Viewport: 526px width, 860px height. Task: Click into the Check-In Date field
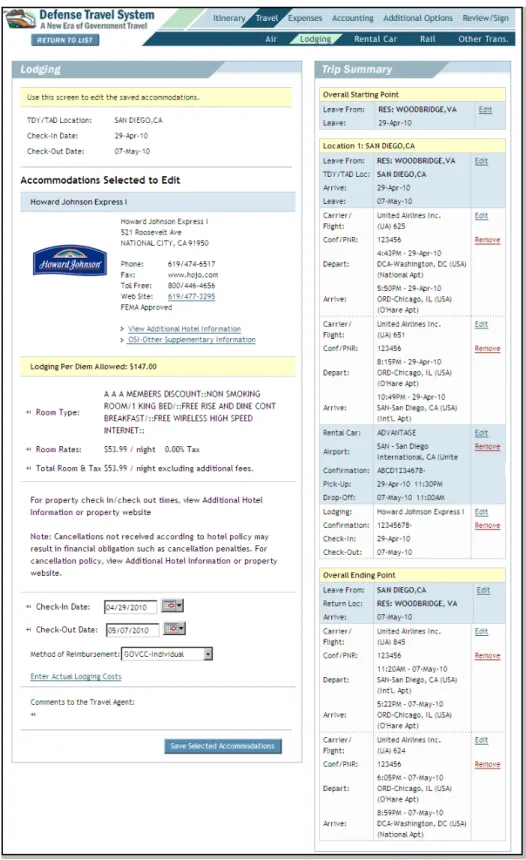(130, 607)
